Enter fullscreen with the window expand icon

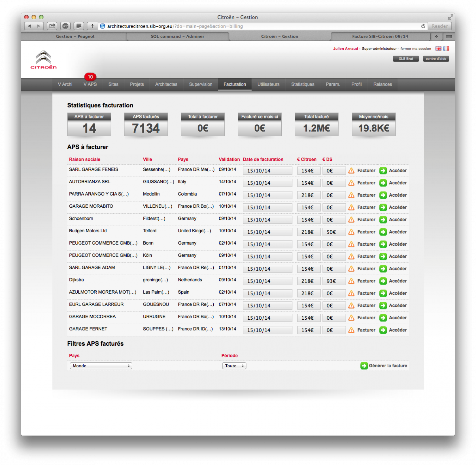tap(450, 17)
